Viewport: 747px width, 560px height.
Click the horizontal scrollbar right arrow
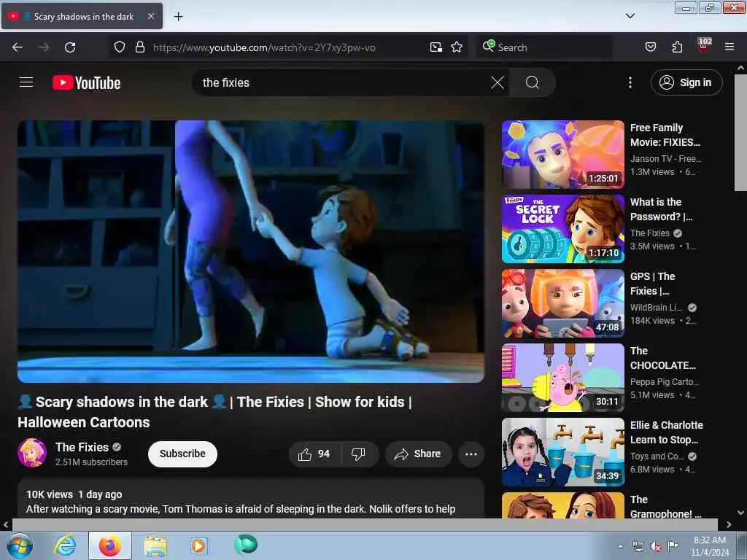click(x=729, y=524)
